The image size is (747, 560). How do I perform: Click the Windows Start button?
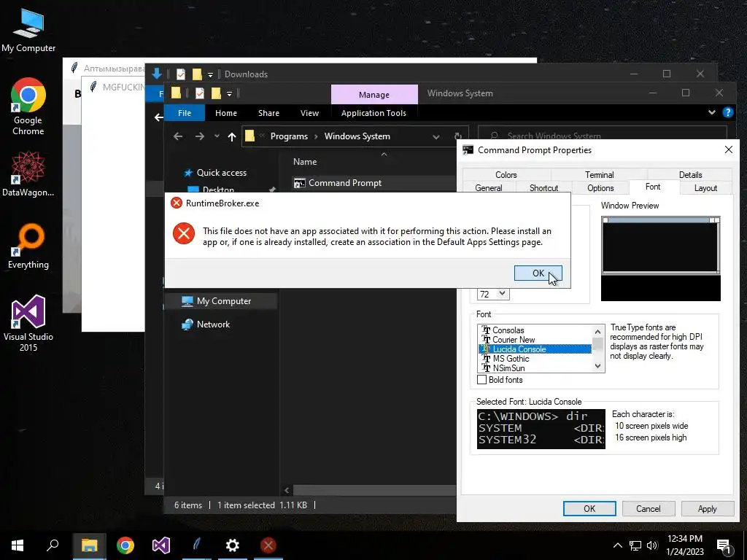(18, 545)
